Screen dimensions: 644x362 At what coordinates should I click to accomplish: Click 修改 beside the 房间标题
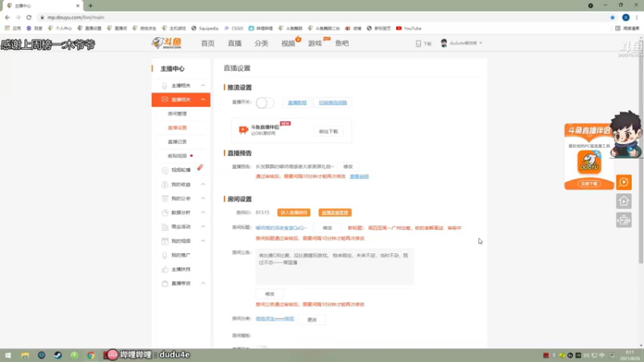328,228
